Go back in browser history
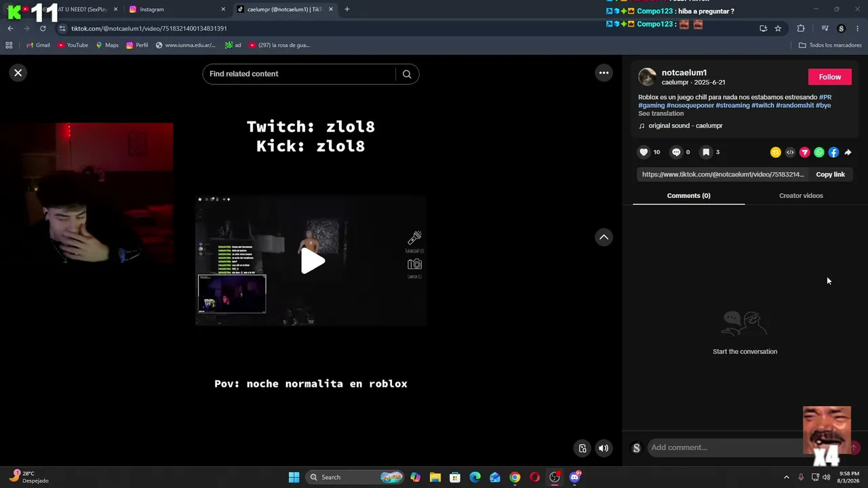Image resolution: width=868 pixels, height=488 pixels. click(10, 28)
